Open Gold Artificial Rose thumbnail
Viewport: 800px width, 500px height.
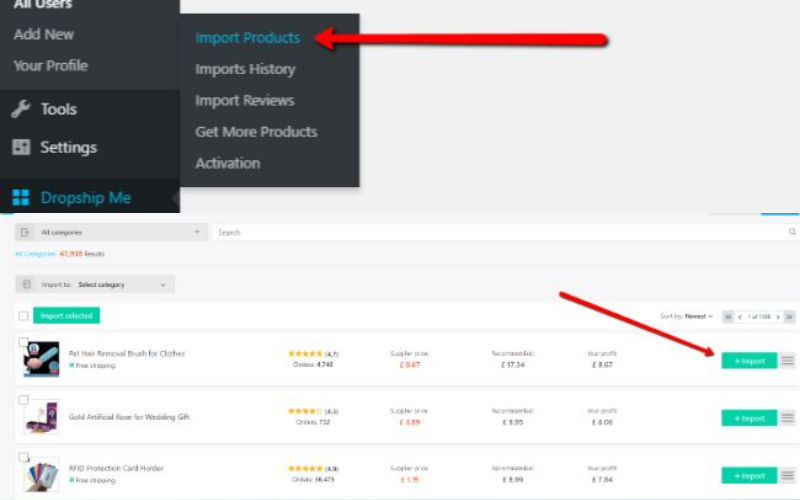[42, 417]
